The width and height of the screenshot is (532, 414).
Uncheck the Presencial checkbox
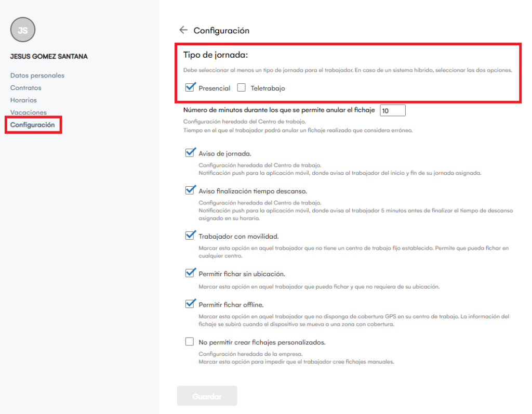(x=190, y=88)
